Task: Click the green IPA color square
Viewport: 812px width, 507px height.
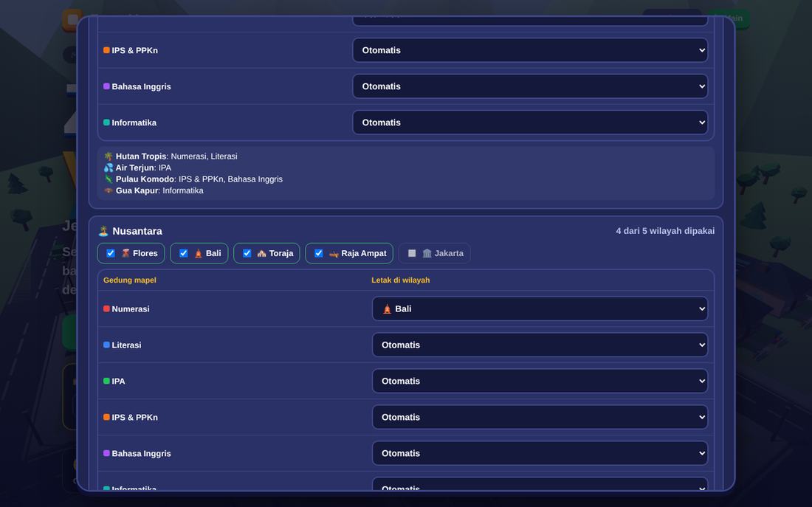Action: [x=107, y=381]
